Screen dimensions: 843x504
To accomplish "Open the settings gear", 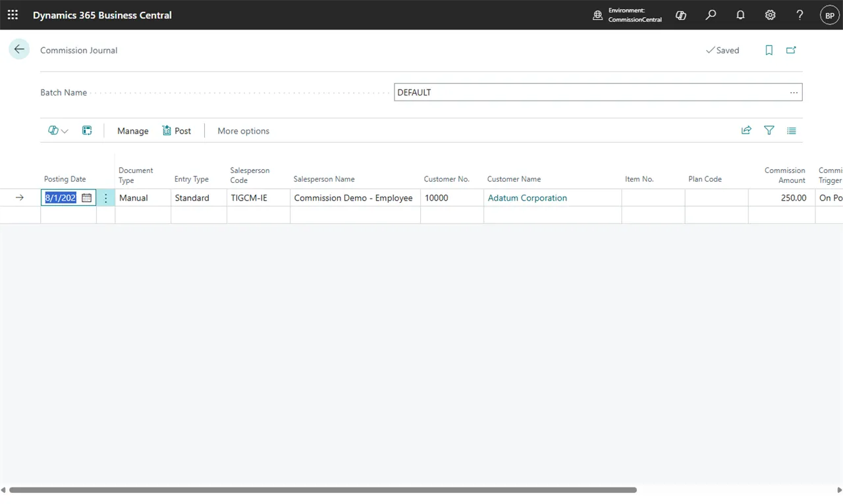I will pyautogui.click(x=770, y=15).
